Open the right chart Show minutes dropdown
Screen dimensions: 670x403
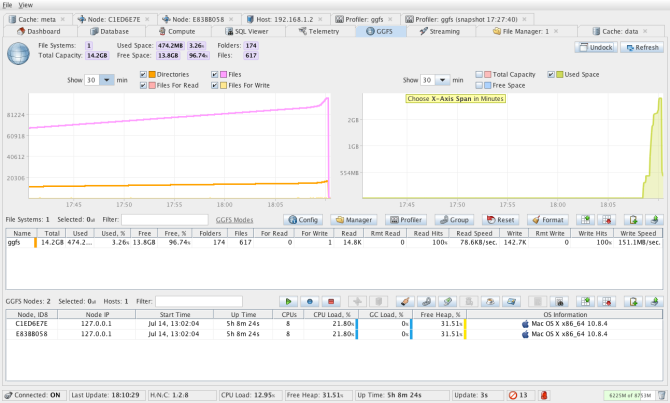[x=443, y=80]
